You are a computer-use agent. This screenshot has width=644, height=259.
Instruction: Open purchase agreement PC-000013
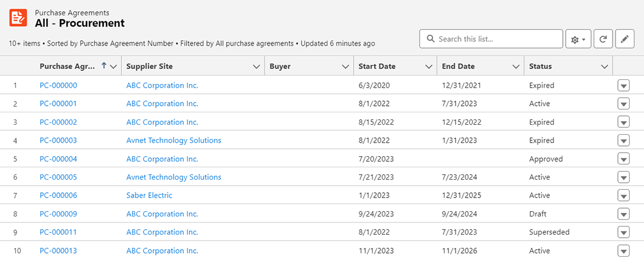tap(58, 251)
